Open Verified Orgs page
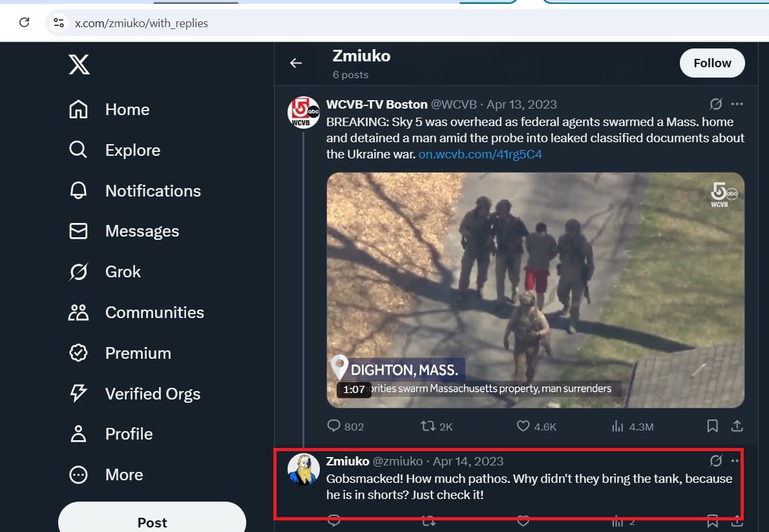The image size is (769, 532). point(134,394)
